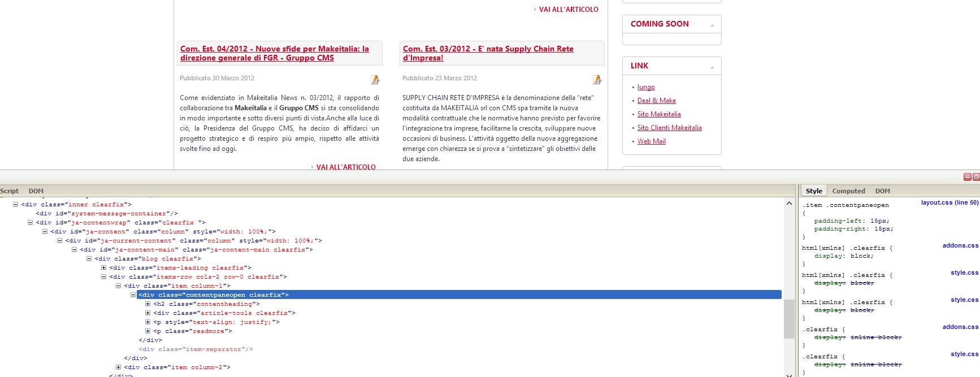The width and height of the screenshot is (980, 377).
Task: Click VAI ALL'ARTICOLO under the Com. Est. 04/2012 article
Action: (x=346, y=167)
